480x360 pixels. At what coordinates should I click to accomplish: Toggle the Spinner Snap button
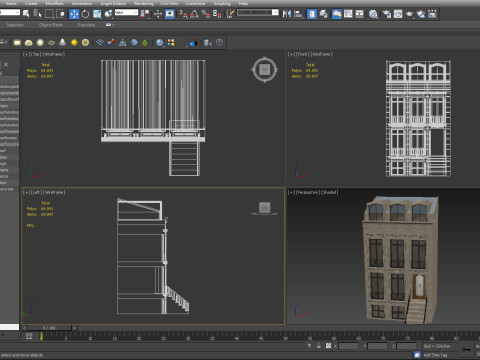click(x=217, y=14)
